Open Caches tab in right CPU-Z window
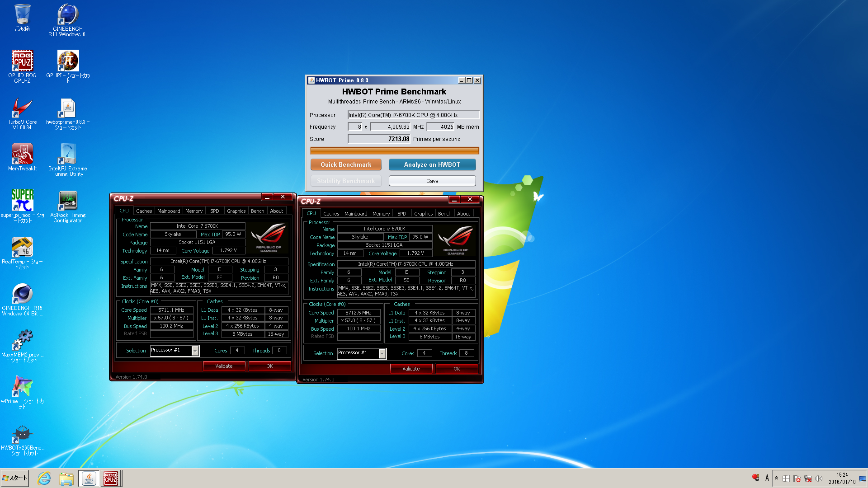 pyautogui.click(x=331, y=214)
